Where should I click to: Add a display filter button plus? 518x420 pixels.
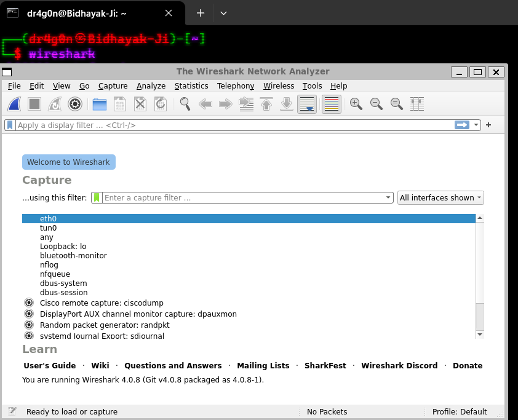488,125
